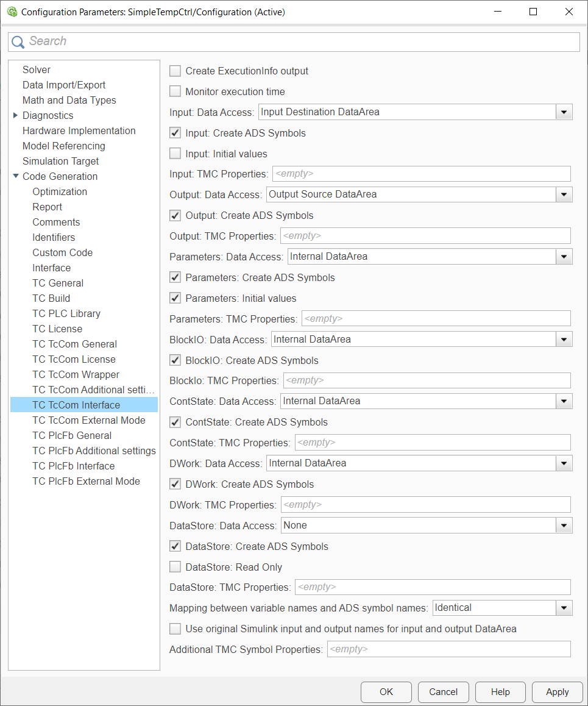Viewport: 588px width, 706px height.
Task: Open Help for this dialog
Action: pyautogui.click(x=500, y=692)
